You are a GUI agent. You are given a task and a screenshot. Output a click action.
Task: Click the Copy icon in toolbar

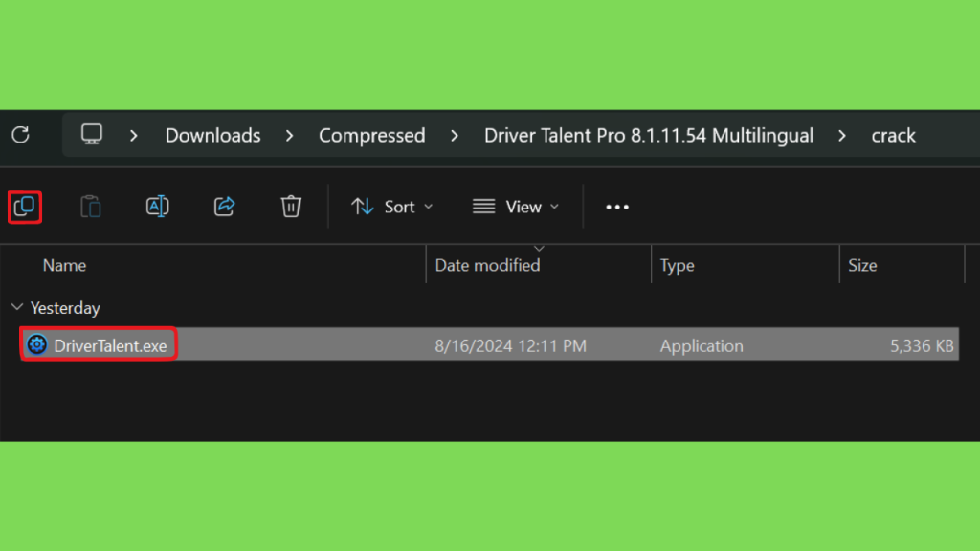click(24, 207)
